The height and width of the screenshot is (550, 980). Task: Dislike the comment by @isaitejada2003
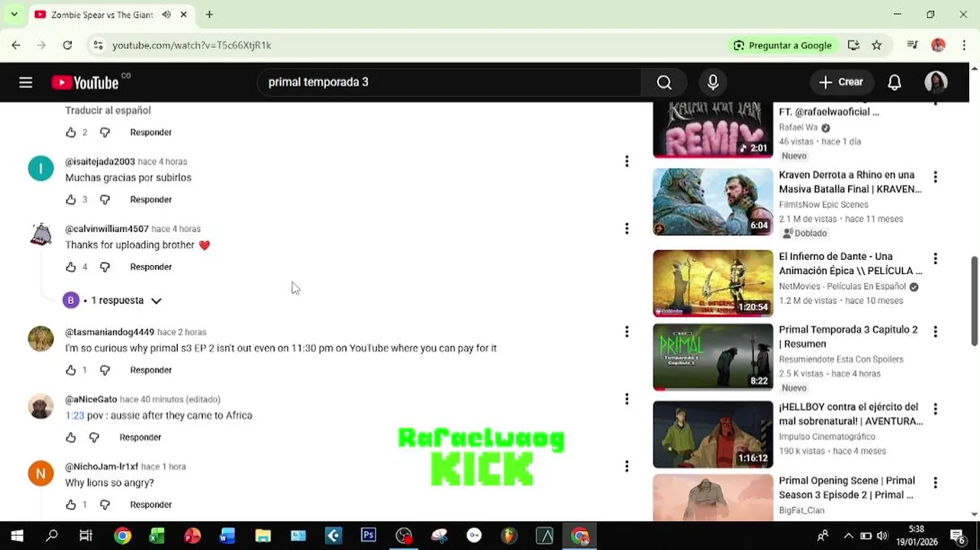pyautogui.click(x=105, y=199)
